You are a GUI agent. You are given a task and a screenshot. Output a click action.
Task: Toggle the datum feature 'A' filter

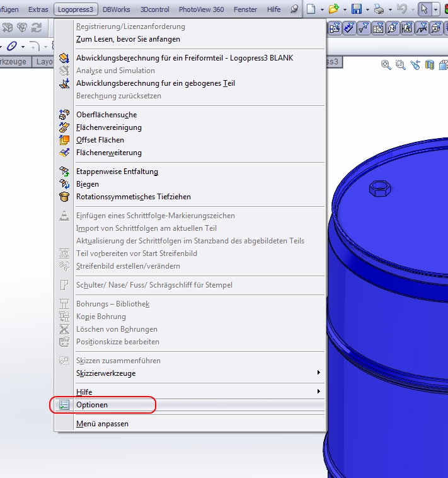[407, 28]
